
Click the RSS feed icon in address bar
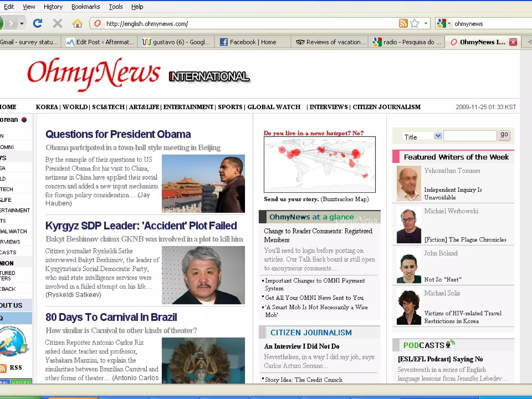(403, 24)
